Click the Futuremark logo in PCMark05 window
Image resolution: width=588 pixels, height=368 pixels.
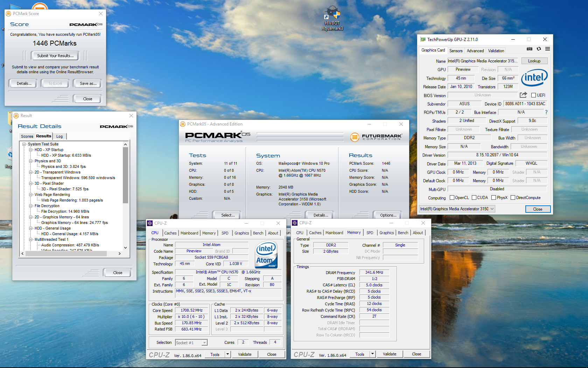point(376,137)
